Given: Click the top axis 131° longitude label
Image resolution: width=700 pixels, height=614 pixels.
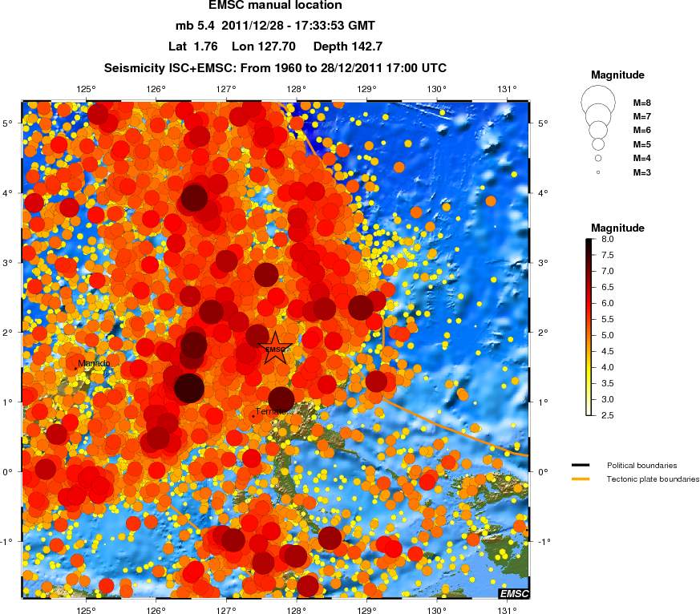Looking at the screenshot, I should click(507, 89).
